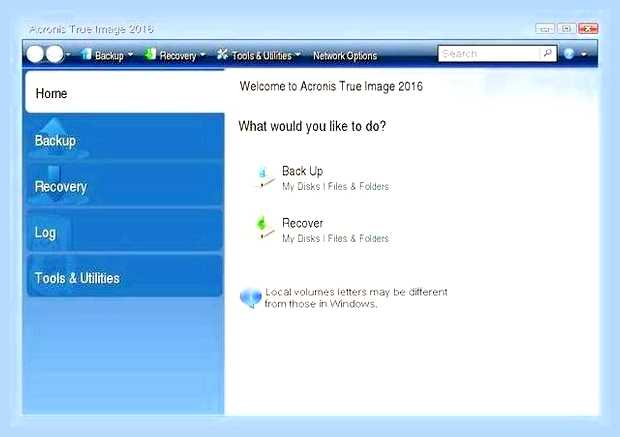
Task: Open the navigation history dropdown arrow
Action: click(68, 54)
